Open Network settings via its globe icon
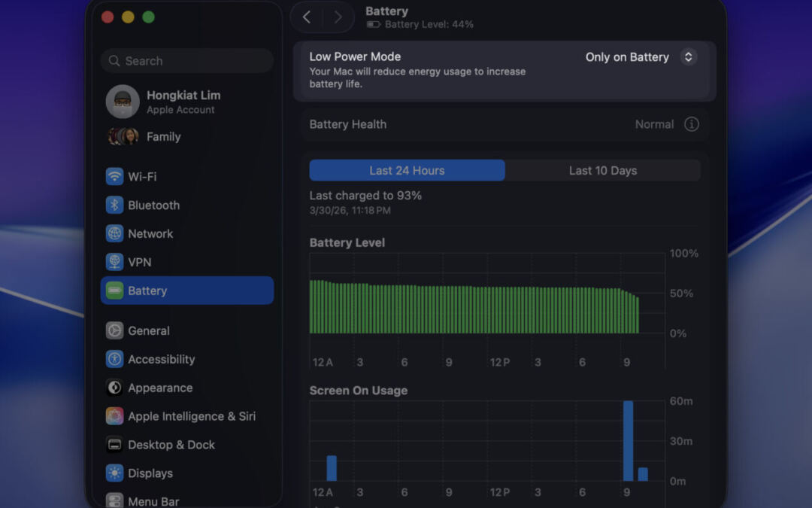This screenshot has width=812, height=508. tap(114, 233)
